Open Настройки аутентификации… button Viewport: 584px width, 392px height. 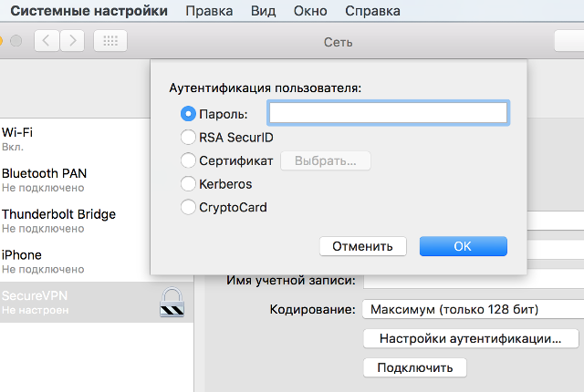coord(471,338)
